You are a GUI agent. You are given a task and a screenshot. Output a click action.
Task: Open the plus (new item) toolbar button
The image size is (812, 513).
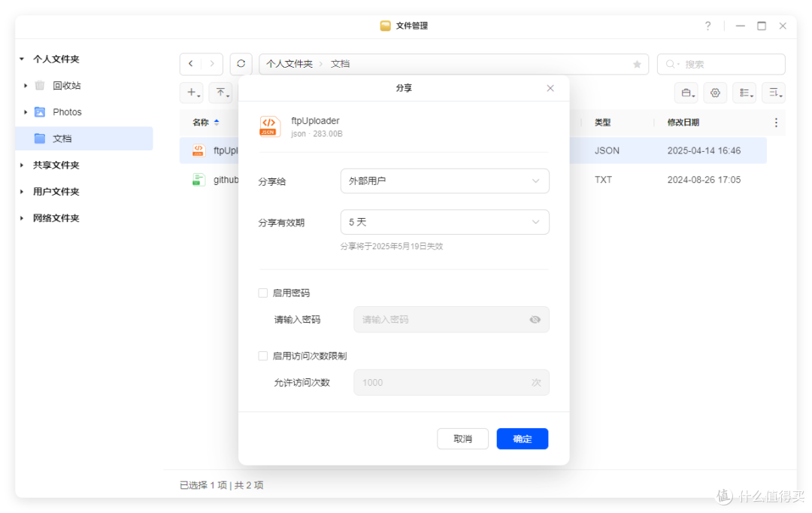tap(193, 93)
